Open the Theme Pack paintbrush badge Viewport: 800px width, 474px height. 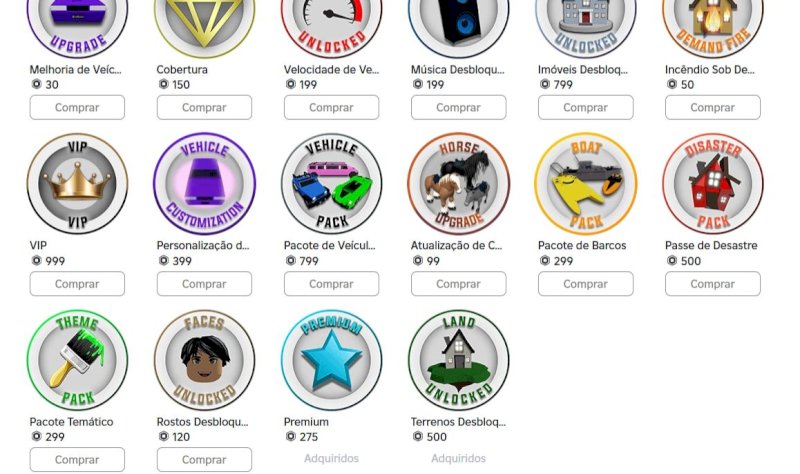coord(77,360)
